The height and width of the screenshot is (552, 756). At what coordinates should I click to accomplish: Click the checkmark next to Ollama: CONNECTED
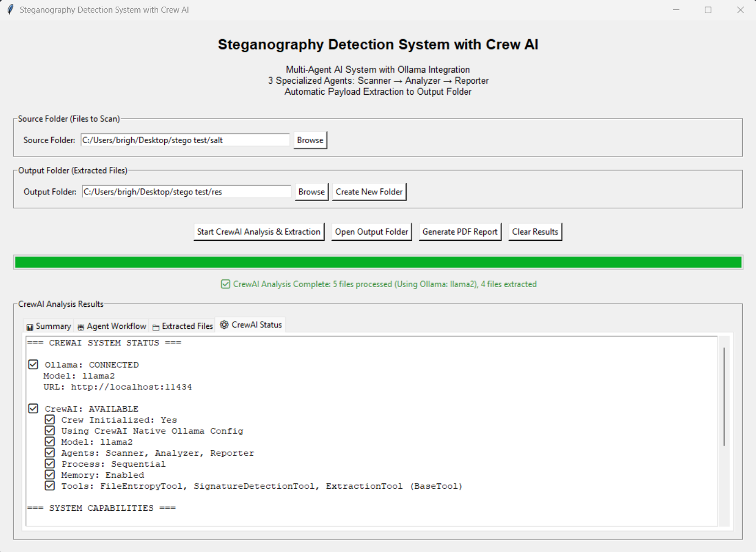click(x=33, y=365)
